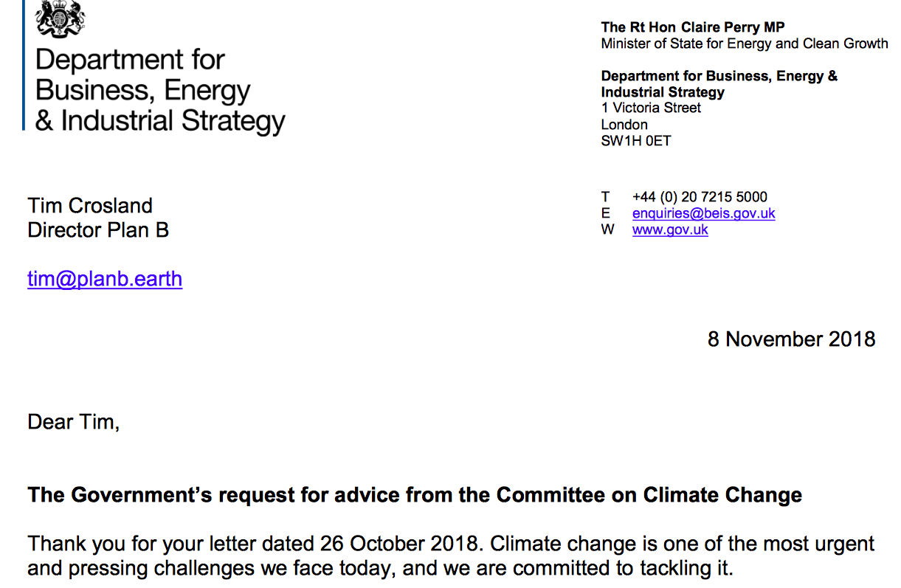Click the SW1H 0ET postcode

636,140
